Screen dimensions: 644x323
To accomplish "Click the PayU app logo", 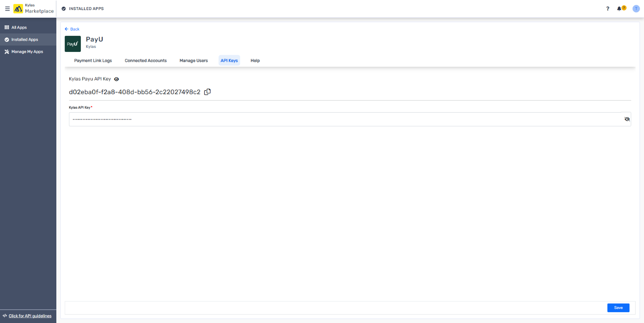I will (x=73, y=44).
